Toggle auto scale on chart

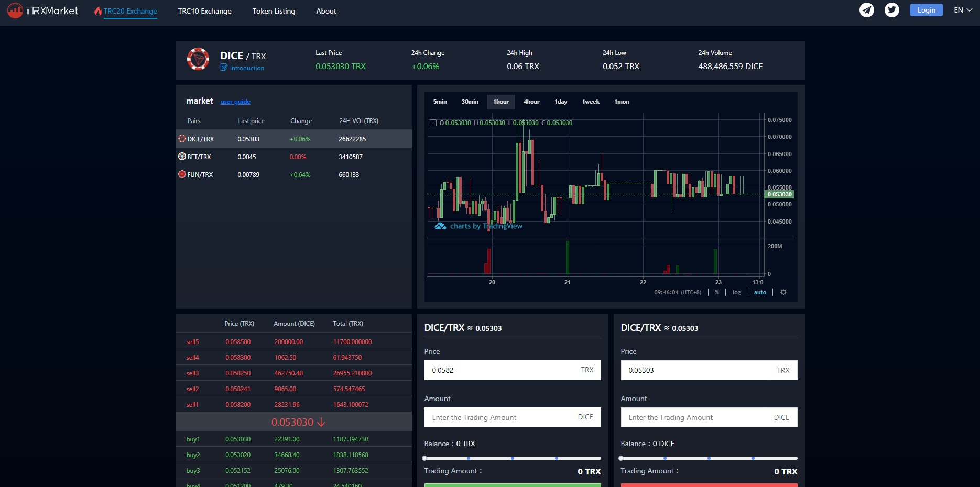pyautogui.click(x=760, y=292)
